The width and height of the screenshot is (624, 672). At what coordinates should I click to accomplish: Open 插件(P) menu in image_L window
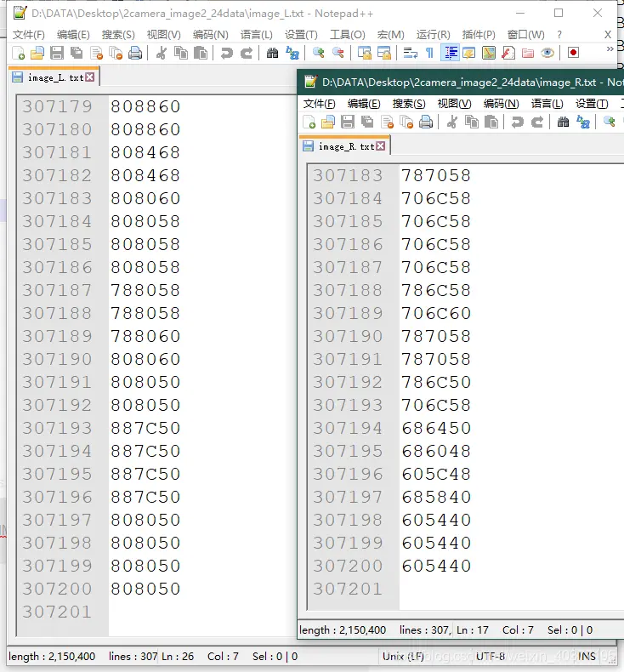coord(479,34)
